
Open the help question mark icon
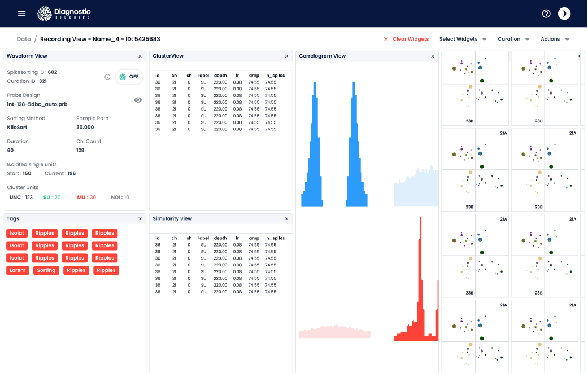pos(546,14)
